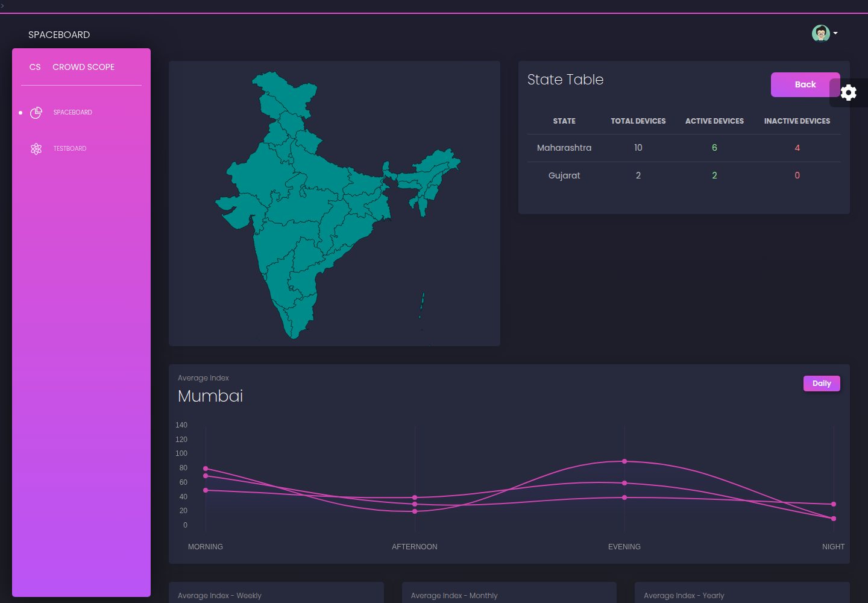
Task: Click the EVENING axis label
Action: coord(624,547)
